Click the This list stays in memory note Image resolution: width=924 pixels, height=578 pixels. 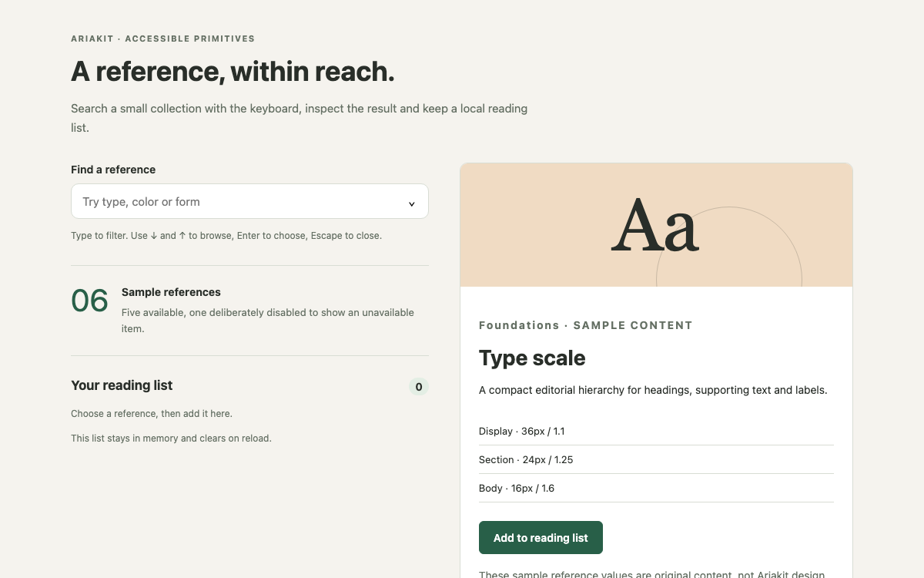click(x=171, y=439)
